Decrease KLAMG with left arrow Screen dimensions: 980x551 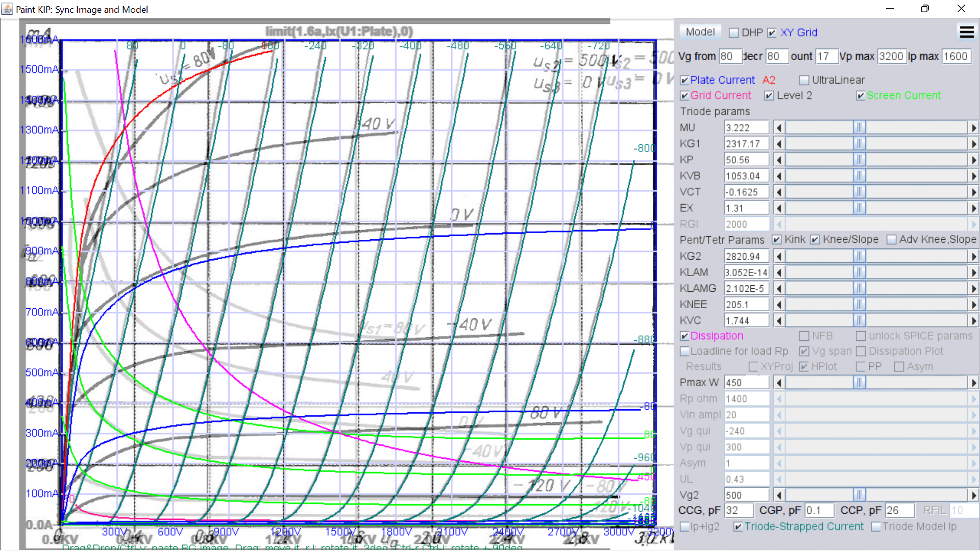pos(779,288)
